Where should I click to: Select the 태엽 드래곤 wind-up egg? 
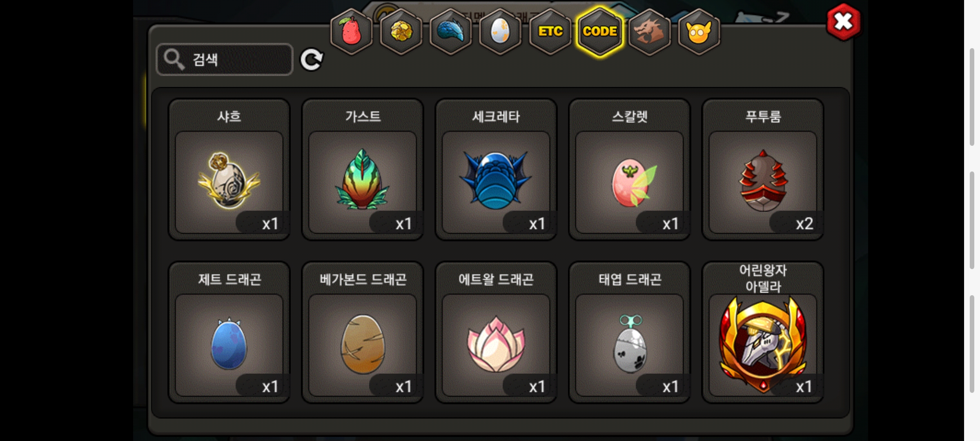point(630,332)
